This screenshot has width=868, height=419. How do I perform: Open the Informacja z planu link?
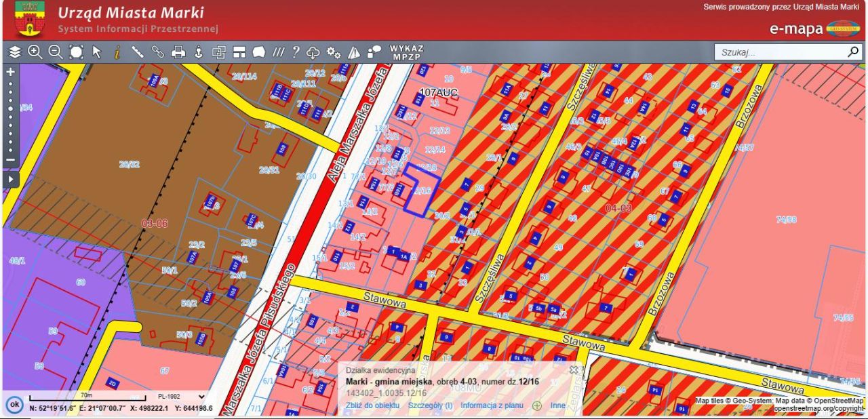492,406
